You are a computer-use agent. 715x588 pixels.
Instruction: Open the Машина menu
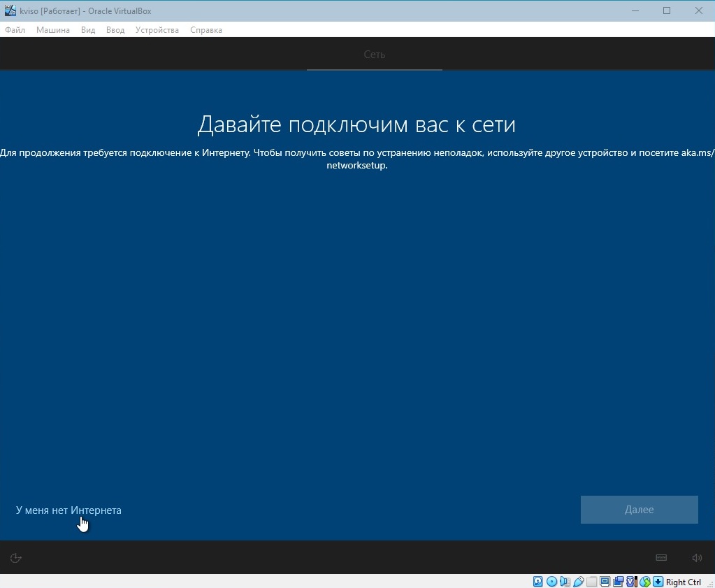tap(53, 30)
